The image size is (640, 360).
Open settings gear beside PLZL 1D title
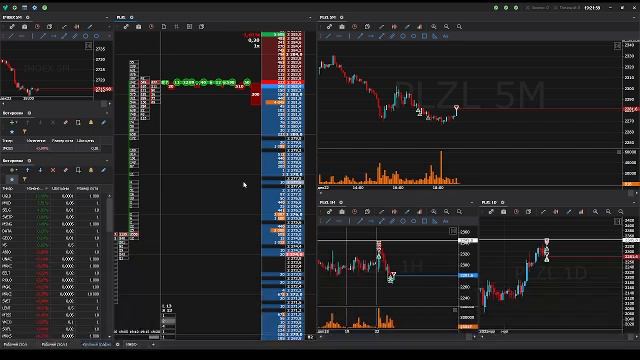click(502, 202)
